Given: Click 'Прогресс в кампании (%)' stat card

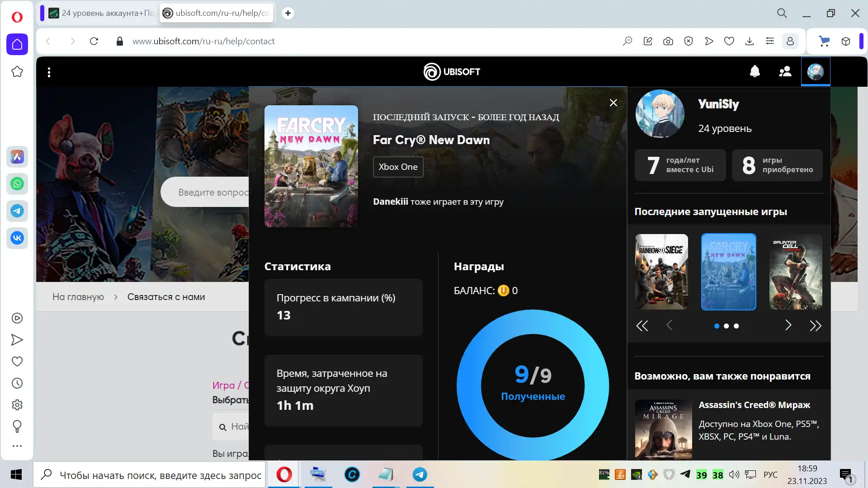Looking at the screenshot, I should coord(344,307).
